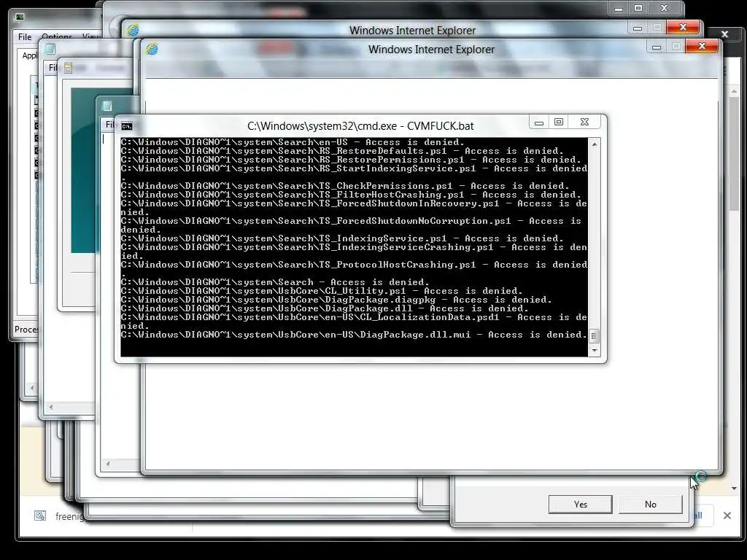Click the cmd.exe title bar icon

[x=127, y=126]
